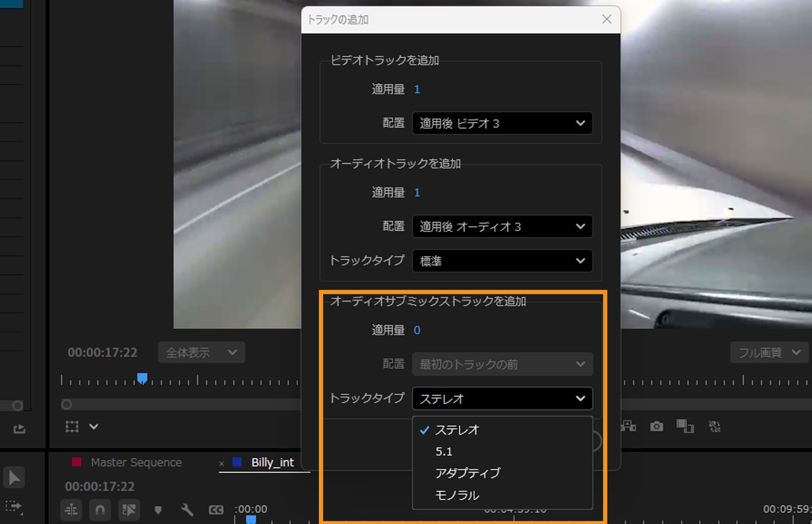Image resolution: width=812 pixels, height=524 pixels.
Task: Open the program monitor settings grid icon
Action: point(72,427)
